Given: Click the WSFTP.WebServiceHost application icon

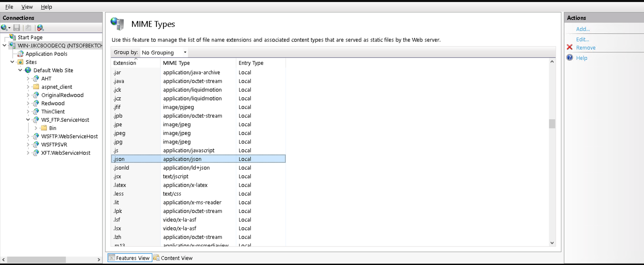Looking at the screenshot, I should pyautogui.click(x=36, y=136).
